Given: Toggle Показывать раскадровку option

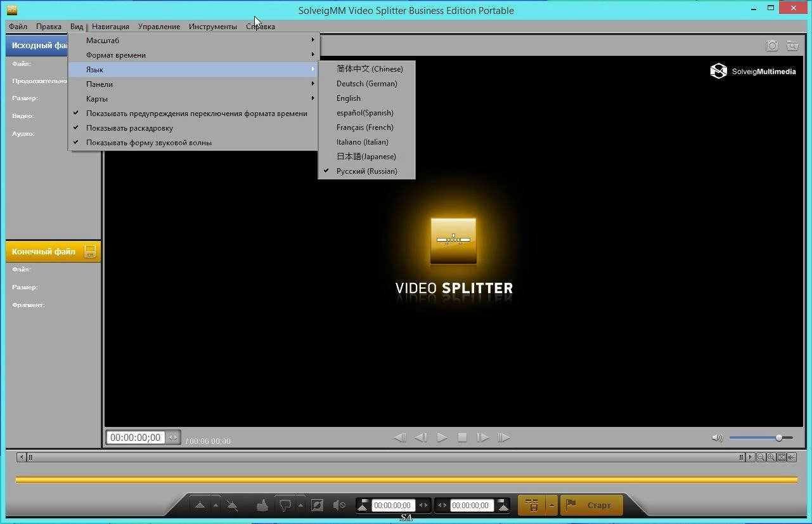Looking at the screenshot, I should (x=193, y=128).
